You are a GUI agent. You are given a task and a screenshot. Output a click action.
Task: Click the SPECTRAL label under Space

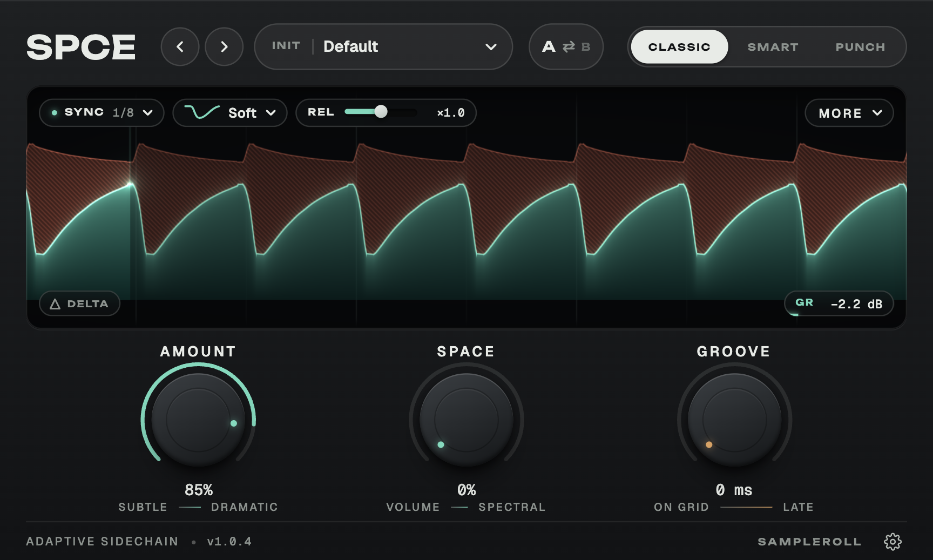pos(512,507)
